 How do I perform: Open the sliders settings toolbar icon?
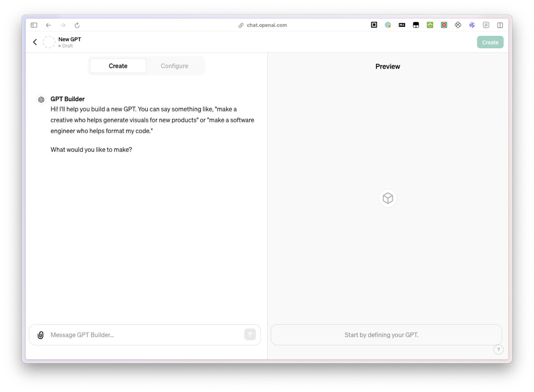(486, 25)
